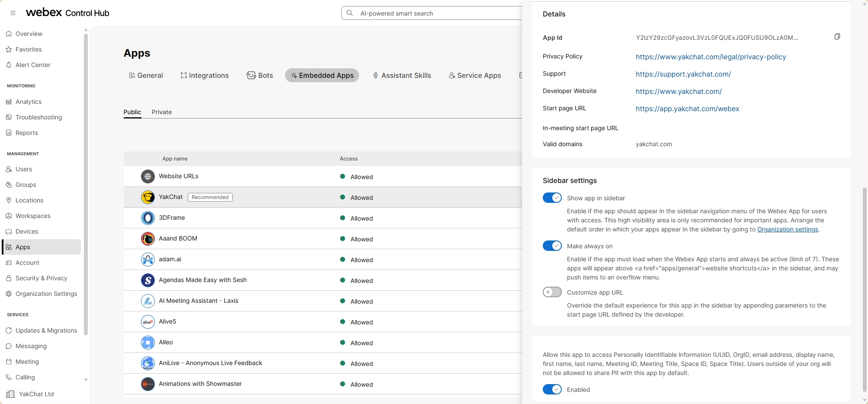Viewport: 868px width, 404px height.
Task: Open the YakChat privacy policy link
Action: click(x=711, y=57)
